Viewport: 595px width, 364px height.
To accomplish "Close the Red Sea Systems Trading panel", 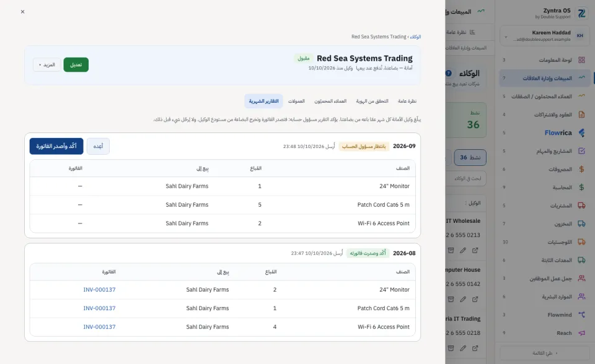I will click(23, 12).
